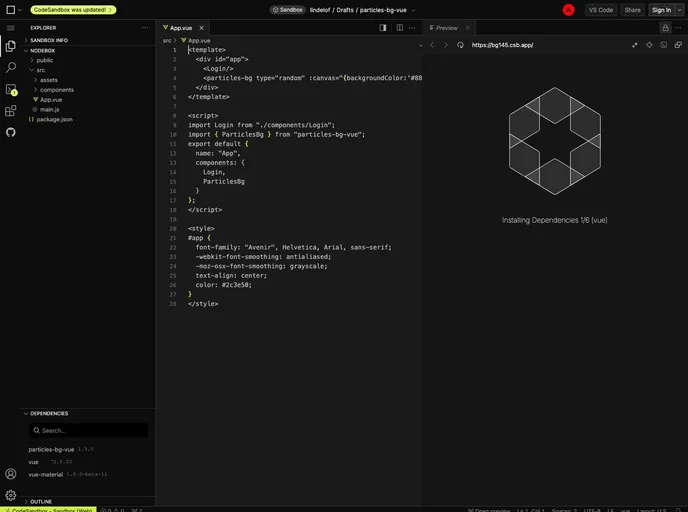The height and width of the screenshot is (512, 688).
Task: Click the CodeSandbox Sandbox status bar badge
Action: tap(48, 509)
